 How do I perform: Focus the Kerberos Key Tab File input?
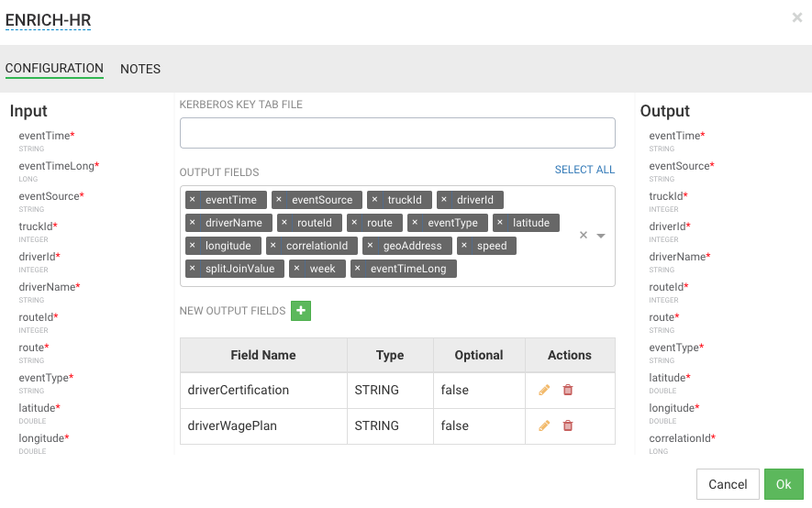pos(397,133)
